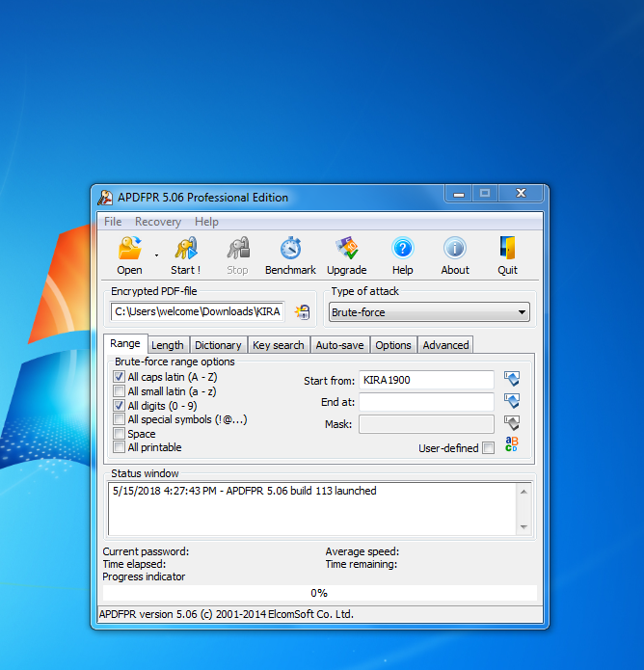
Task: Start the password recovery attack
Action: (186, 255)
